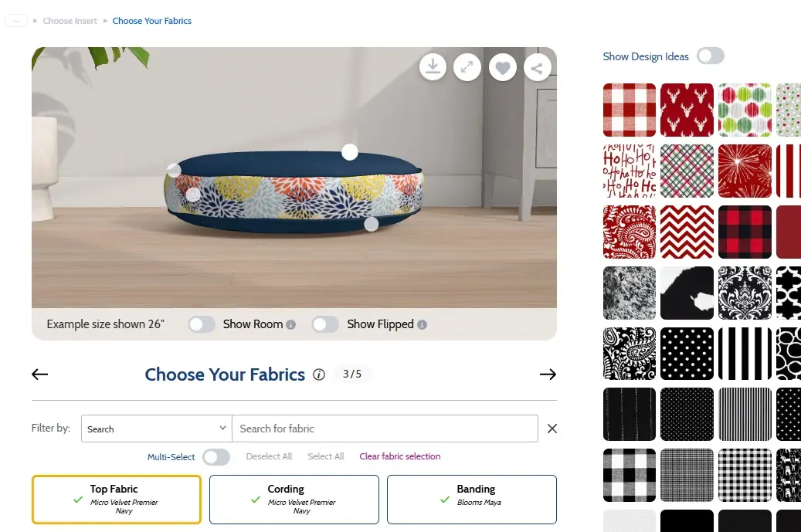This screenshot has width=801, height=532.
Task: Open the Choose Your Fabrics info tooltip
Action: click(319, 374)
